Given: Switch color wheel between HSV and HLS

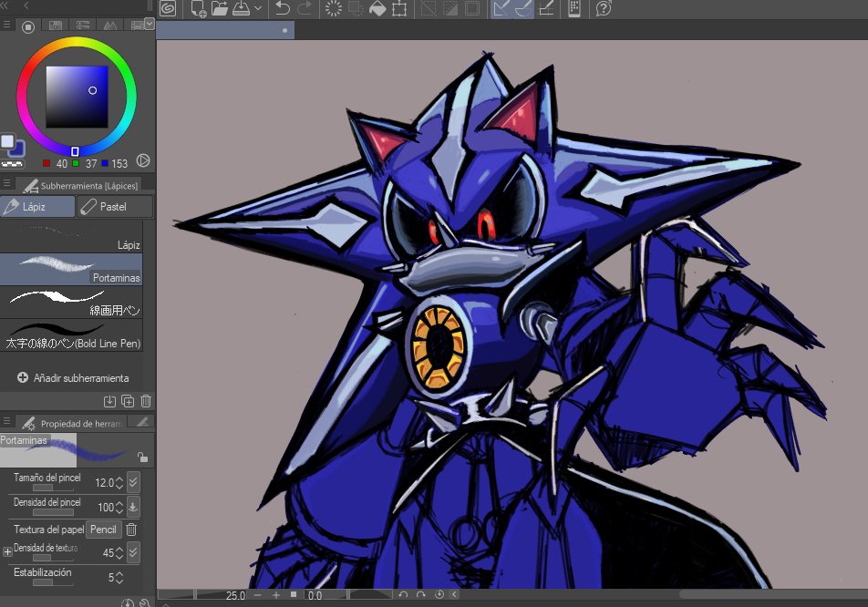Looking at the screenshot, I should [143, 160].
